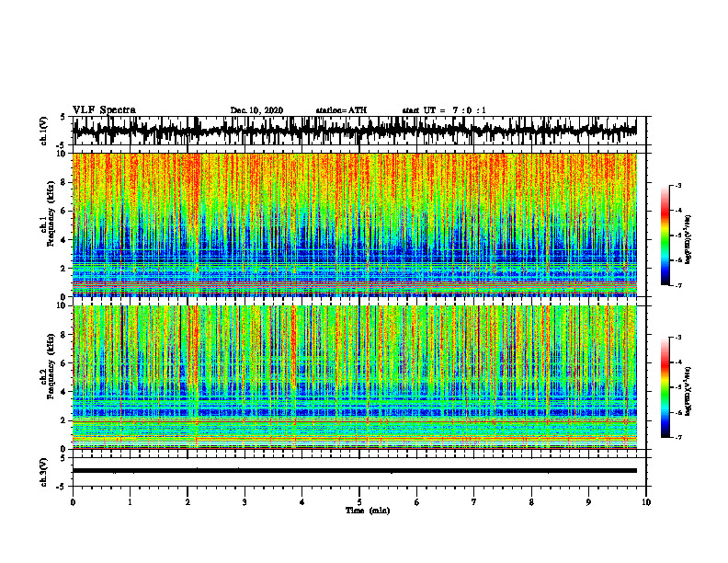728x563 pixels.
Task: Click time axis tick label "3"
Action: [x=245, y=502]
